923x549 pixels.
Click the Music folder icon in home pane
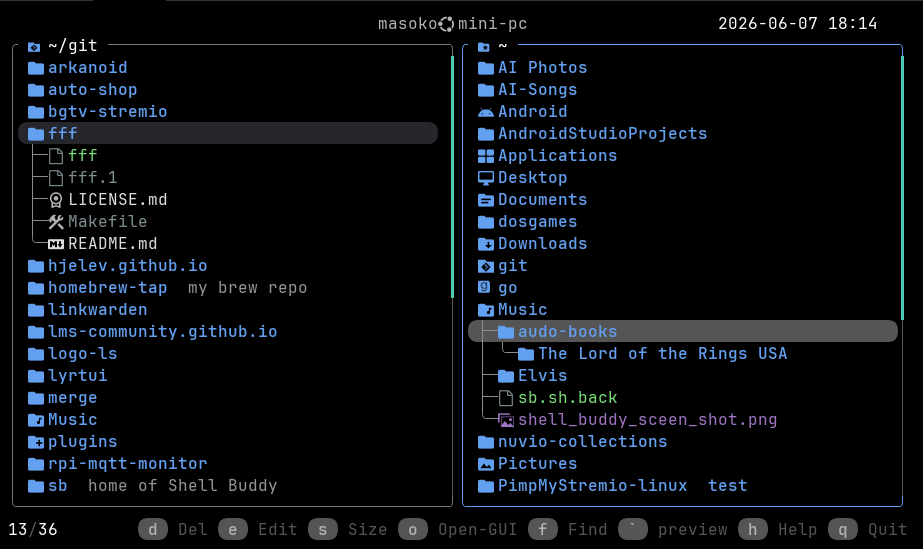click(x=486, y=310)
